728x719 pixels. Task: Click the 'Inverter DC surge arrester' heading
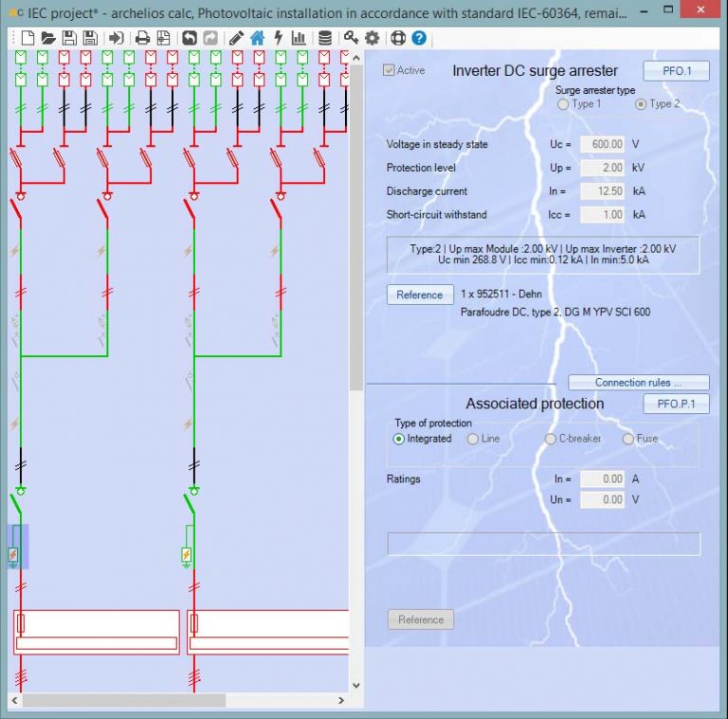535,70
